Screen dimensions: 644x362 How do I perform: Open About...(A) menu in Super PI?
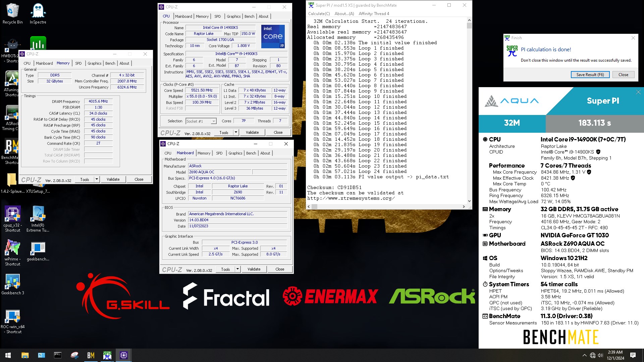pyautogui.click(x=344, y=14)
